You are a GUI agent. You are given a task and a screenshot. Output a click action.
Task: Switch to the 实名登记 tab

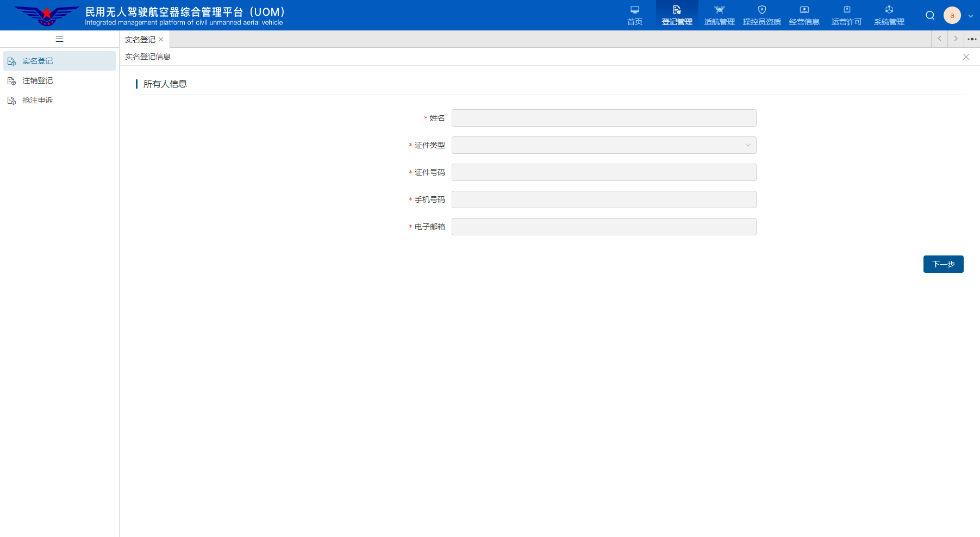tap(140, 40)
